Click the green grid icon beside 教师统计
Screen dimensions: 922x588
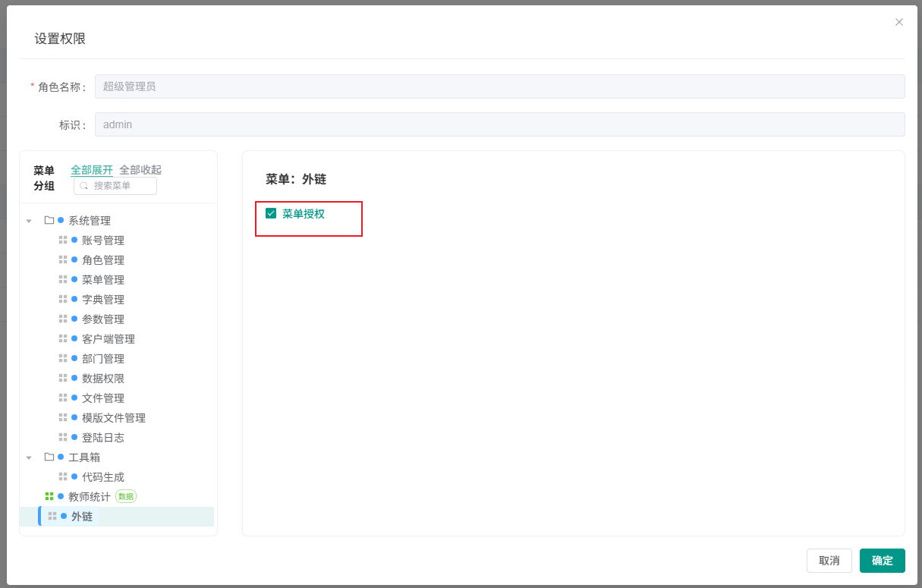click(49, 497)
